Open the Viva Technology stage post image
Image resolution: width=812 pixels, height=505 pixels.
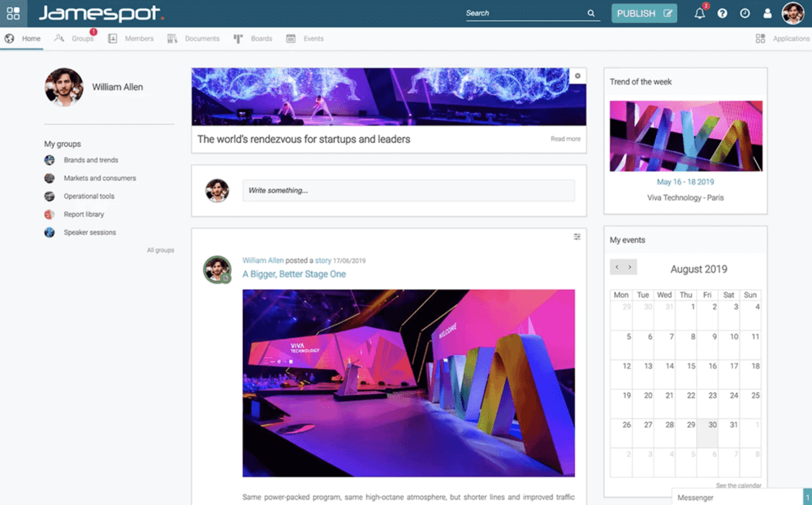coord(408,382)
